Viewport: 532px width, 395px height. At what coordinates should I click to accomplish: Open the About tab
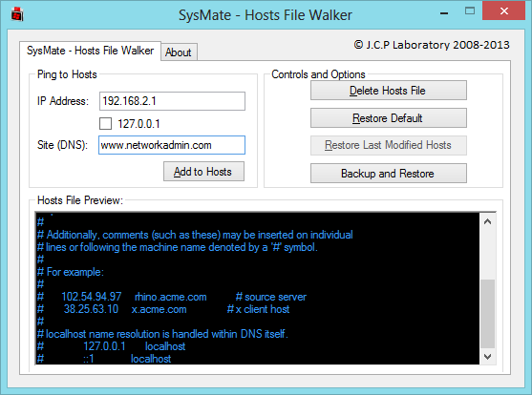[179, 52]
